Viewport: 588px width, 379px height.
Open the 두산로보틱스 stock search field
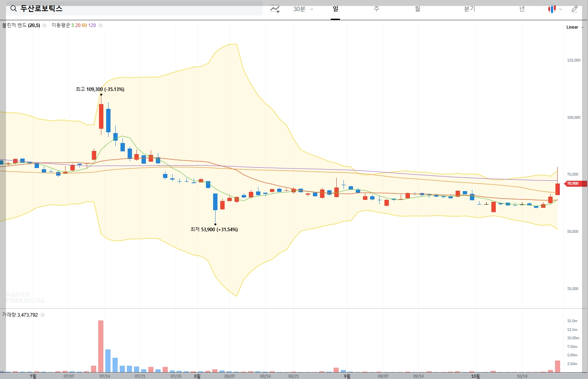pyautogui.click(x=134, y=8)
